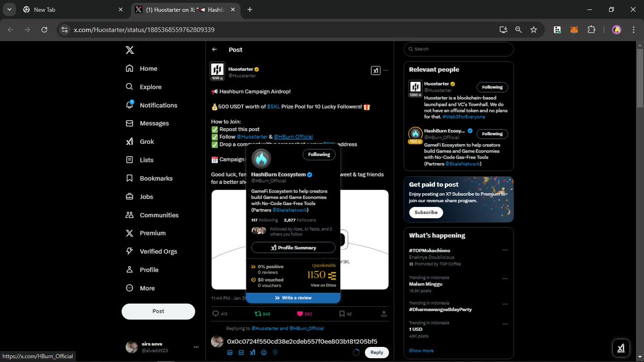The width and height of the screenshot is (644, 362).
Task: Open Chrome's three-dot menu
Action: point(633,30)
